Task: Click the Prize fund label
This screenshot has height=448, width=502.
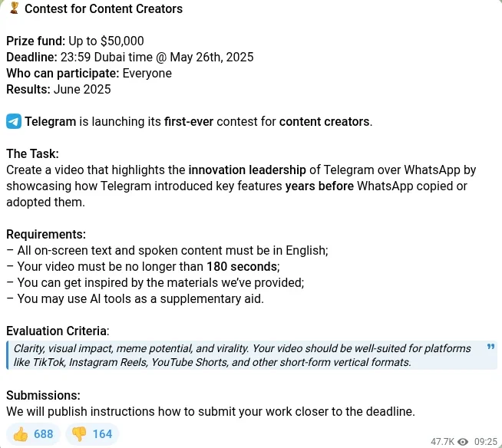Action: point(36,41)
